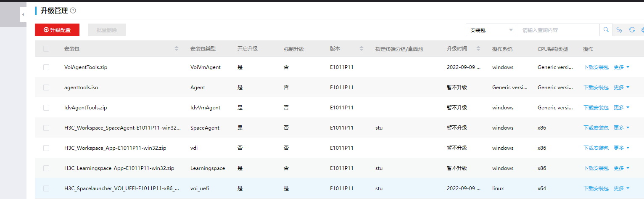Image resolution: width=644 pixels, height=199 pixels.
Task: Check the H3C_Learningspace_App row checkbox
Action: click(x=46, y=168)
